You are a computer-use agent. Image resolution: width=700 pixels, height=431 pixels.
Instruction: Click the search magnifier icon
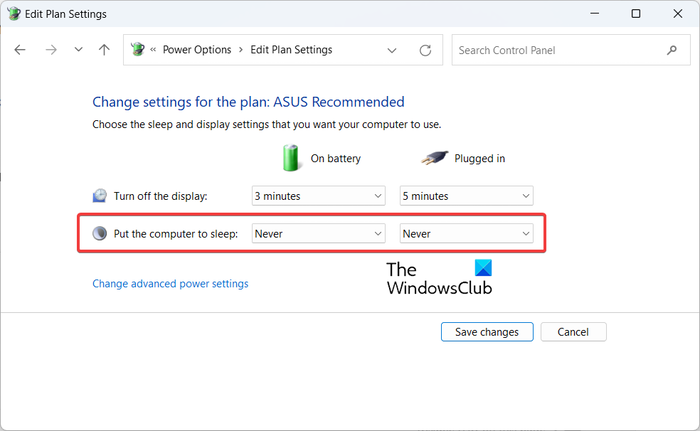(x=671, y=50)
